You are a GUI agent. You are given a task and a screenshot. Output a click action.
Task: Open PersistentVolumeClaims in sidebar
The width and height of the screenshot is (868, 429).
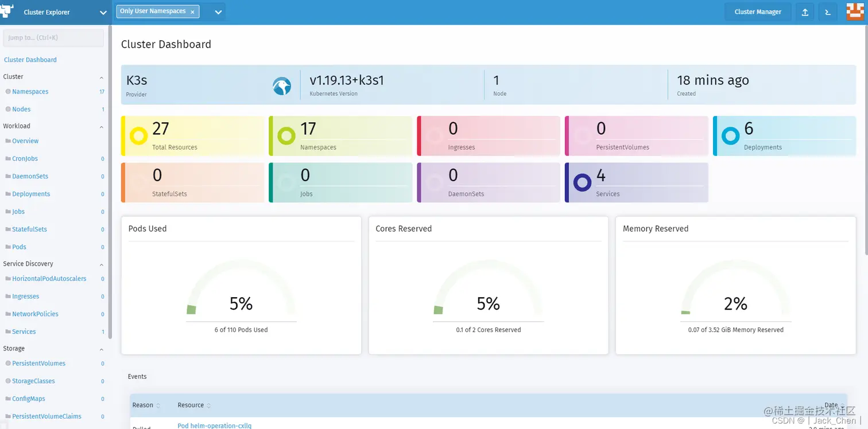[x=46, y=416]
